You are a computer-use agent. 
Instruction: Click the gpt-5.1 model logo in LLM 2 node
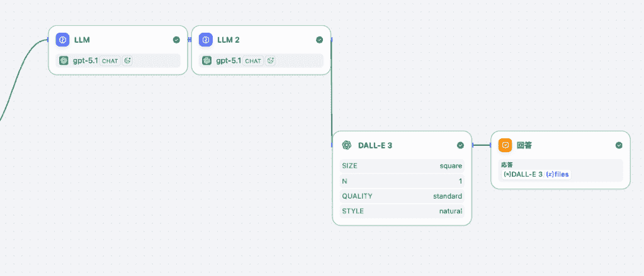(x=206, y=61)
